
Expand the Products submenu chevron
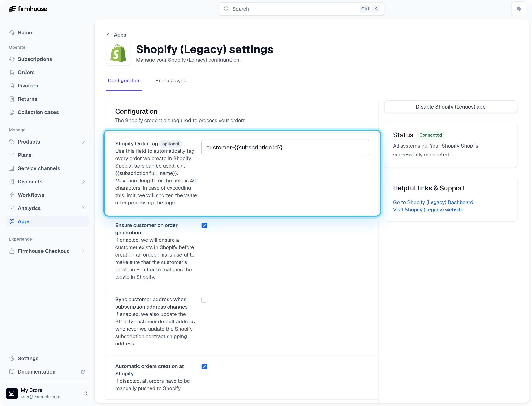83,142
